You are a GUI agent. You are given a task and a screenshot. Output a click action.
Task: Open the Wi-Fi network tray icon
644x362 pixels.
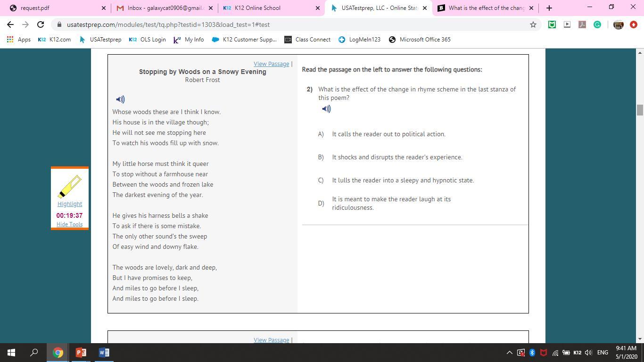[x=555, y=353]
